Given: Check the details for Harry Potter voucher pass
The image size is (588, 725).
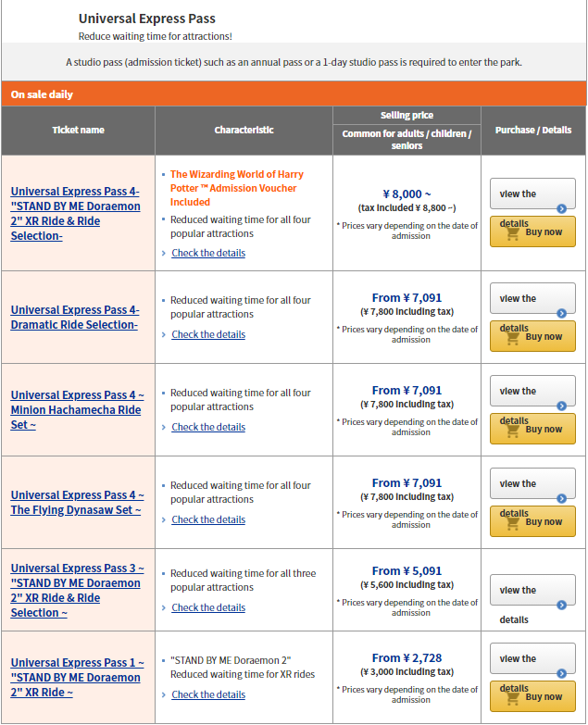Looking at the screenshot, I should [208, 253].
